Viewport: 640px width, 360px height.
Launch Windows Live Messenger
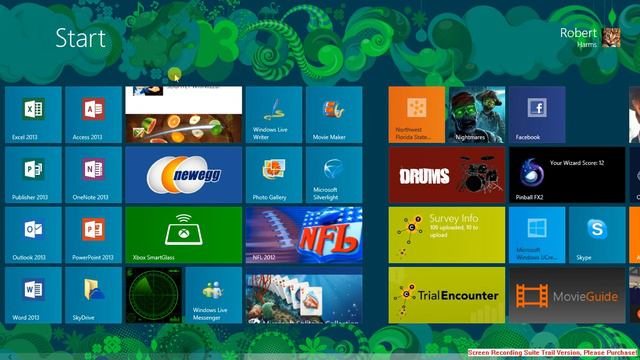point(214,295)
